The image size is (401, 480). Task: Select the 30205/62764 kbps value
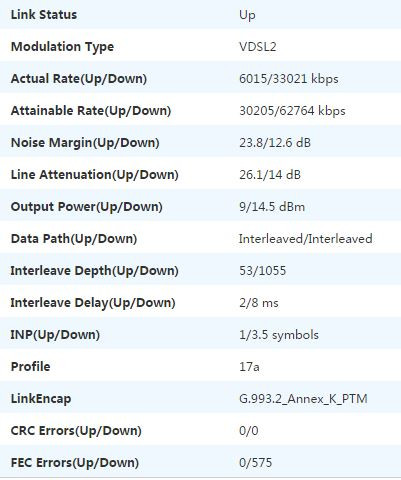292,111
